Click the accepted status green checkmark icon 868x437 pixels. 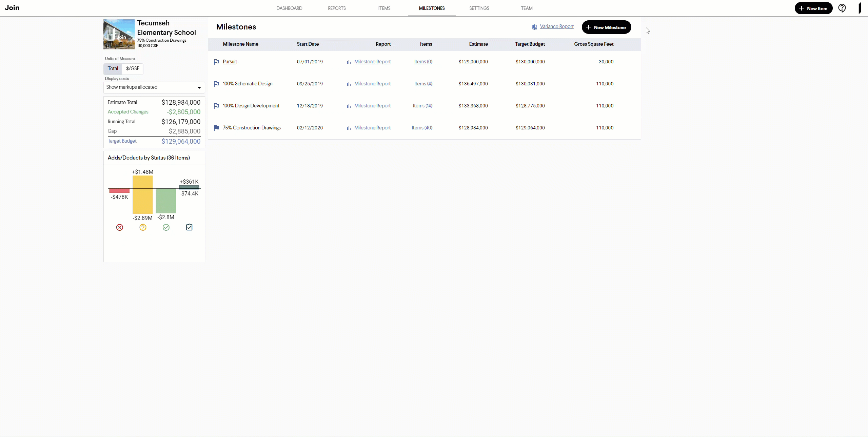pyautogui.click(x=166, y=228)
